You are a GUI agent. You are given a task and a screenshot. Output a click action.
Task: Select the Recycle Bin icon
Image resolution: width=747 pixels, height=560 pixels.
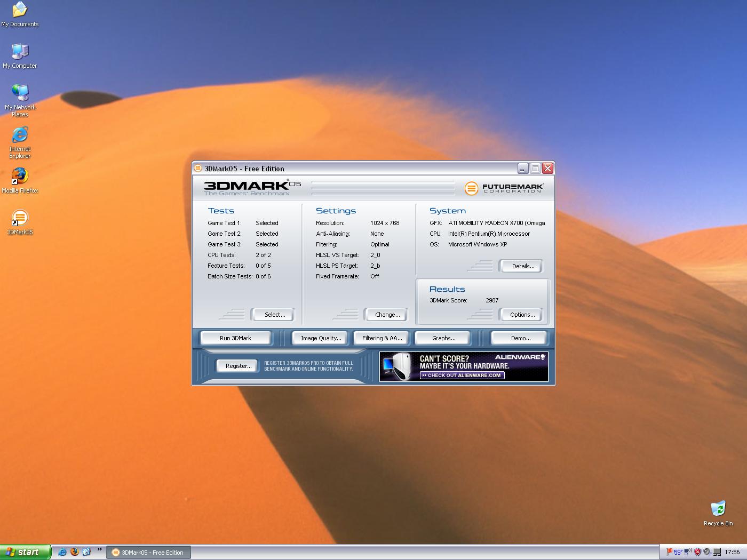(x=718, y=514)
